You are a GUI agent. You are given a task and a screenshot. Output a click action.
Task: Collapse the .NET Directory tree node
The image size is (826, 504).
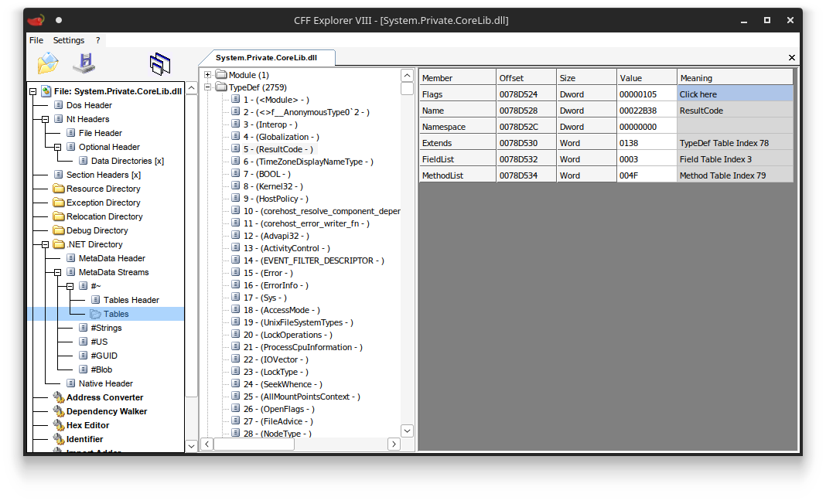(x=46, y=244)
